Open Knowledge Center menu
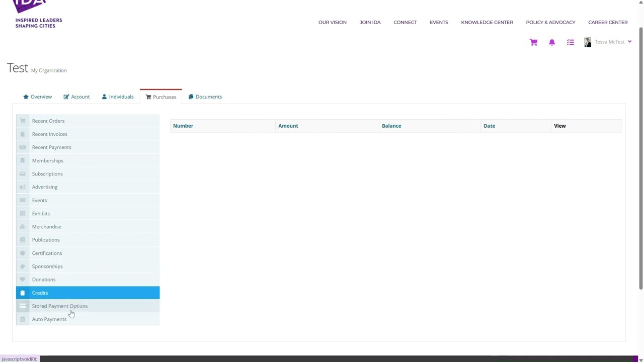This screenshot has height=362, width=644. (487, 22)
